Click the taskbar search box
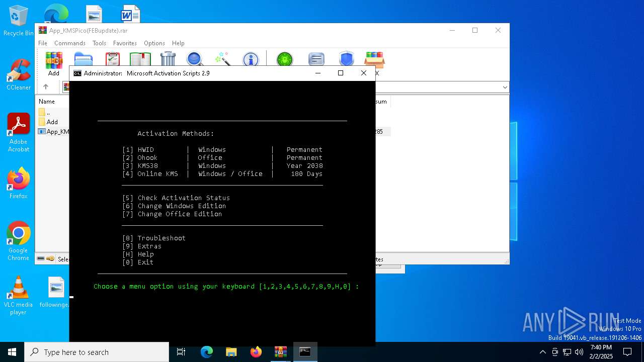The width and height of the screenshot is (644, 362). [97, 352]
